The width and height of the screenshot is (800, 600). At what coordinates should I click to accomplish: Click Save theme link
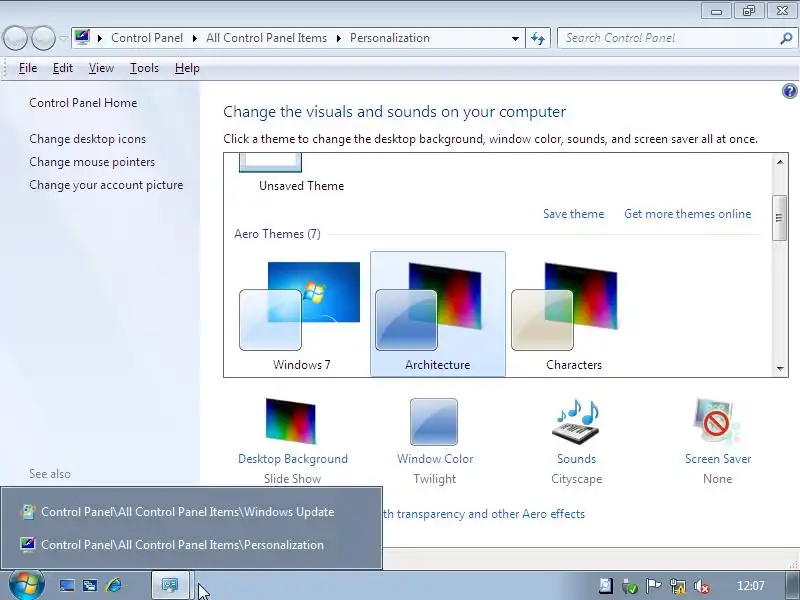(x=573, y=214)
